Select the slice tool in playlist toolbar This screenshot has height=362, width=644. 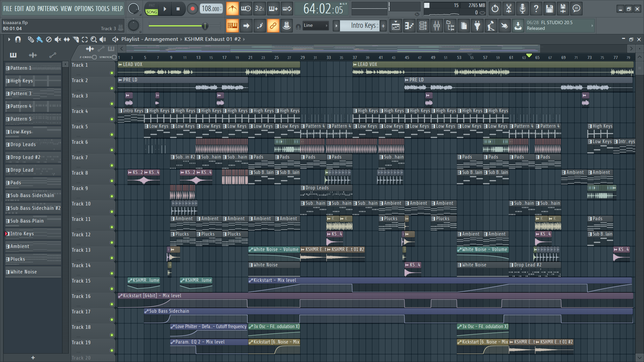(76, 40)
